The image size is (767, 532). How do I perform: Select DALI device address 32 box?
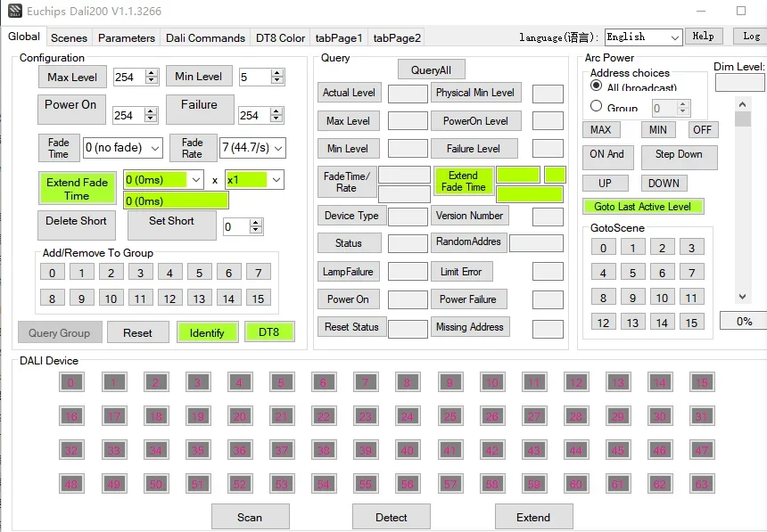pyautogui.click(x=71, y=450)
